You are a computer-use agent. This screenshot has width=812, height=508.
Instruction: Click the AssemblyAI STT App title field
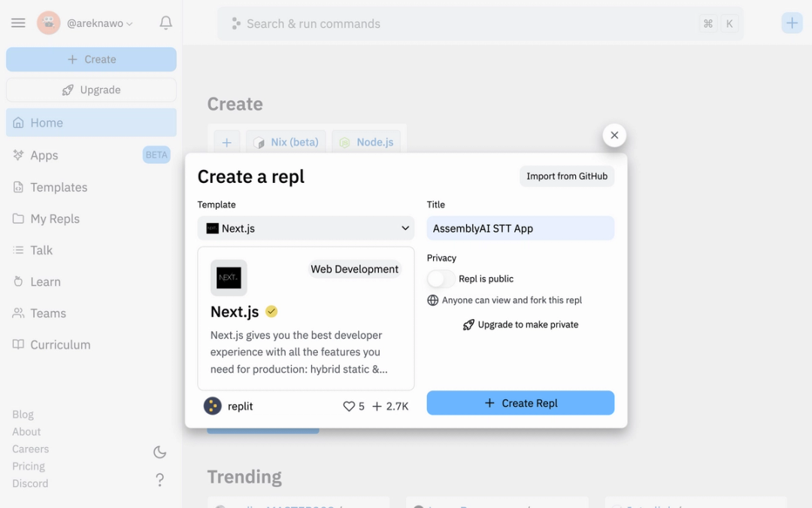point(520,227)
